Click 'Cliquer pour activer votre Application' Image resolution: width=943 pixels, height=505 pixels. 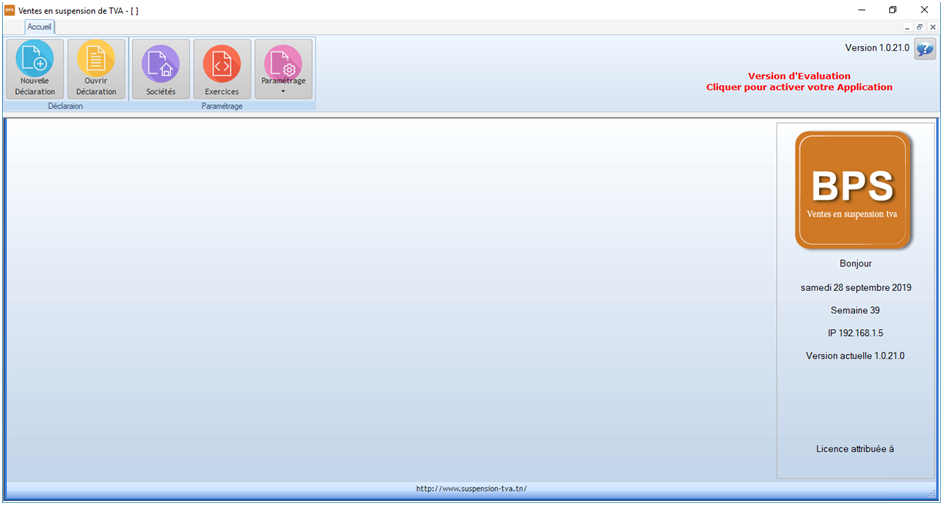pos(799,87)
